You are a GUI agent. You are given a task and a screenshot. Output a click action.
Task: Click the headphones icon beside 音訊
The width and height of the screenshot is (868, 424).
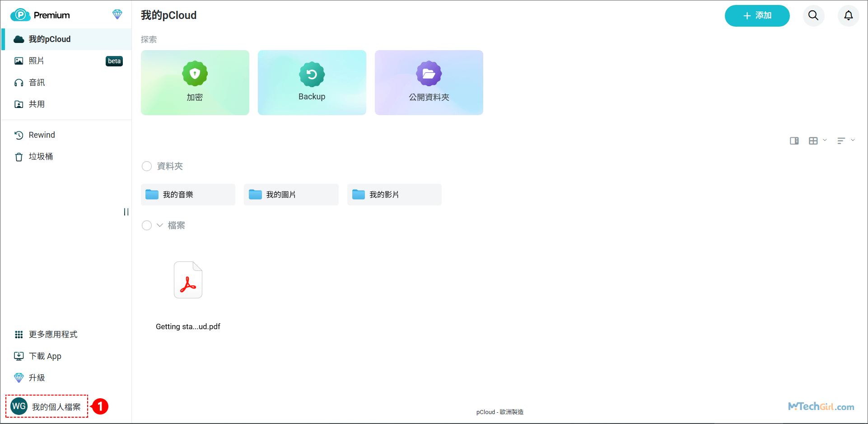pos(19,83)
